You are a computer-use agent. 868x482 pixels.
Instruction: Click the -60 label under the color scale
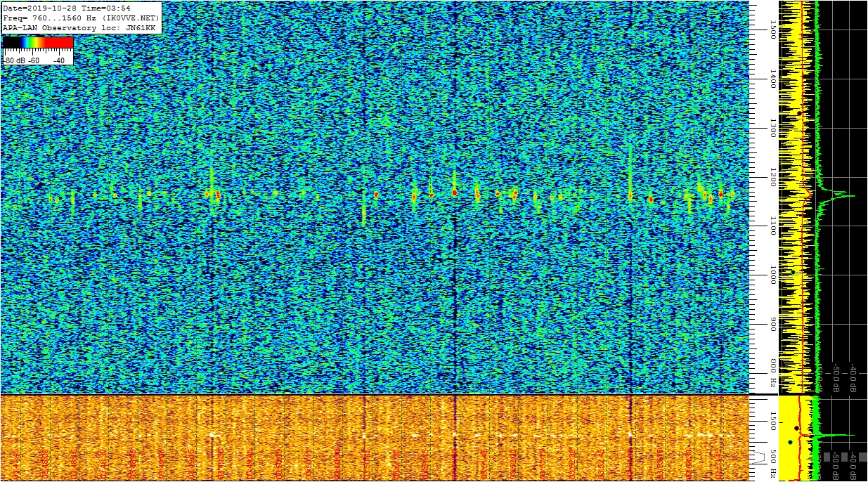tap(33, 60)
